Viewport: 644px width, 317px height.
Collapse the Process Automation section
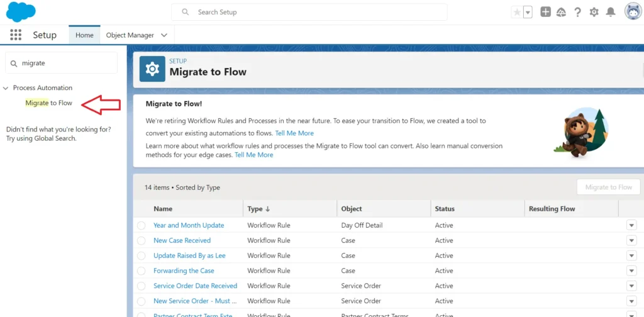click(6, 88)
